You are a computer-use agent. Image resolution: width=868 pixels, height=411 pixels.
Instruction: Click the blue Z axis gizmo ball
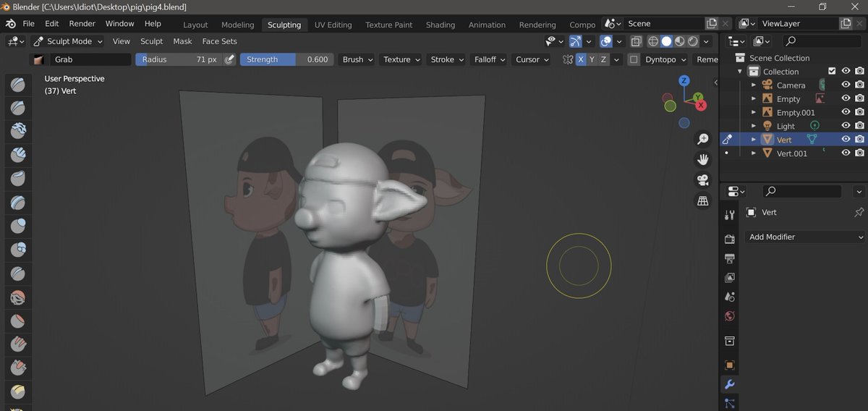(684, 80)
